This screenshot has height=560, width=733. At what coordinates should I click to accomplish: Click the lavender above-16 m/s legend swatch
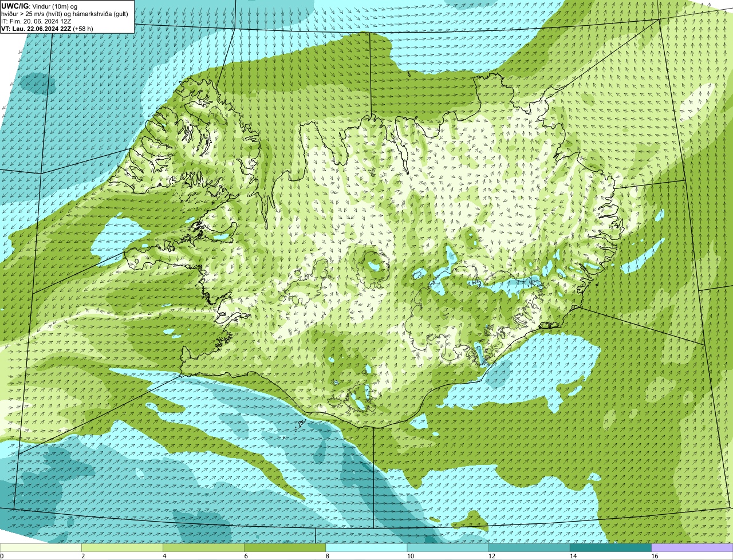coord(692,548)
